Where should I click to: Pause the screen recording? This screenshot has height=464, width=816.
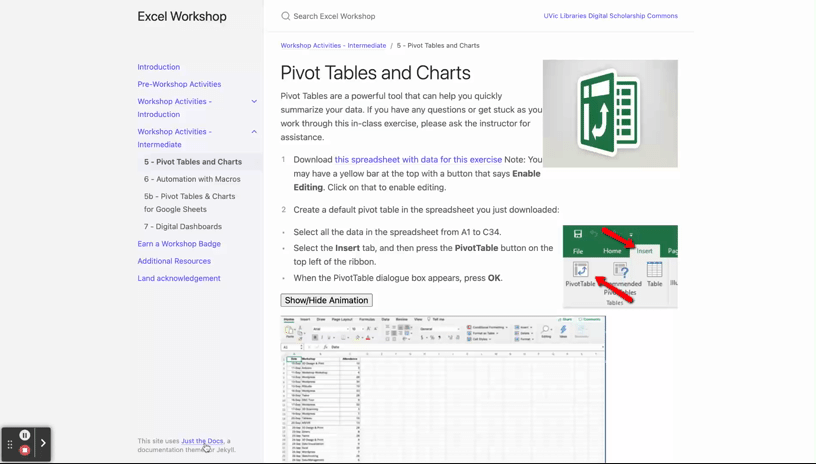[24, 435]
